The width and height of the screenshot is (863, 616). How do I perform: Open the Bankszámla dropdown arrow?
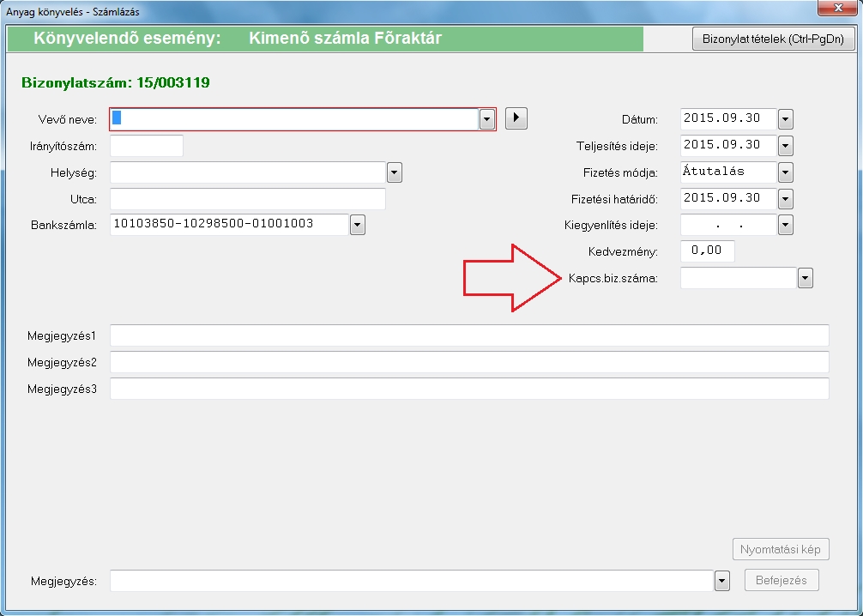coord(358,225)
